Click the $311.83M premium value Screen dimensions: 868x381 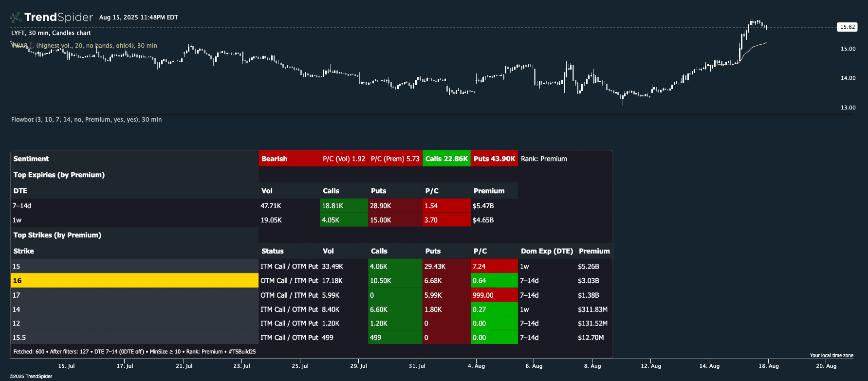click(x=592, y=309)
